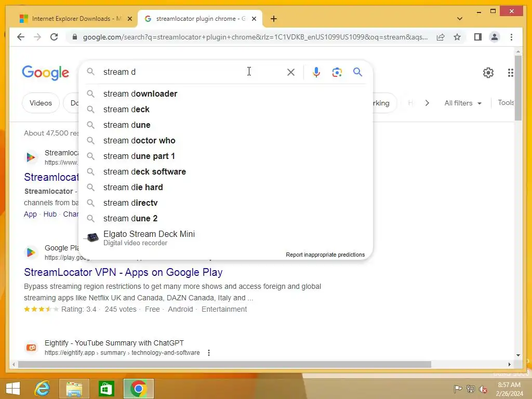Choose suggestion "stream deck"

pyautogui.click(x=225, y=109)
